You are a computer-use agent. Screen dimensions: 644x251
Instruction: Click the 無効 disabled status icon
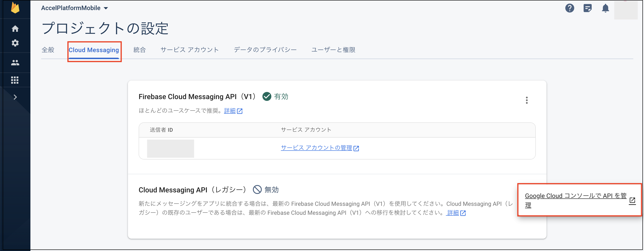[257, 189]
